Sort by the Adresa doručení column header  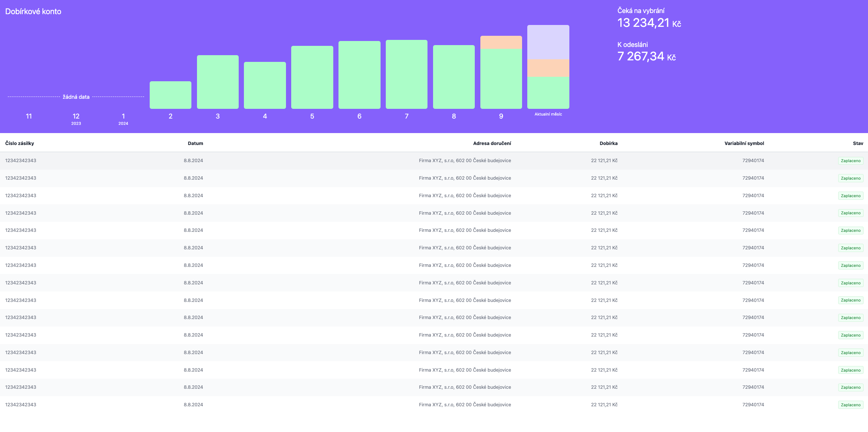[492, 144]
